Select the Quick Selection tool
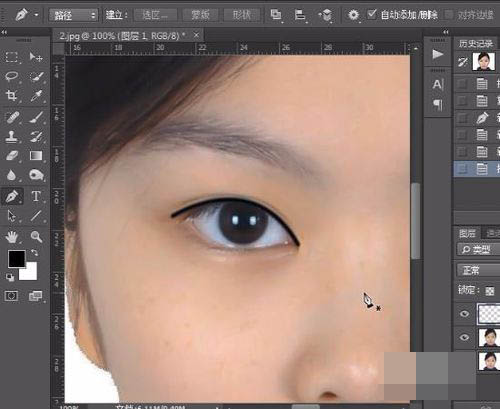This screenshot has width=500, height=409. pos(36,76)
